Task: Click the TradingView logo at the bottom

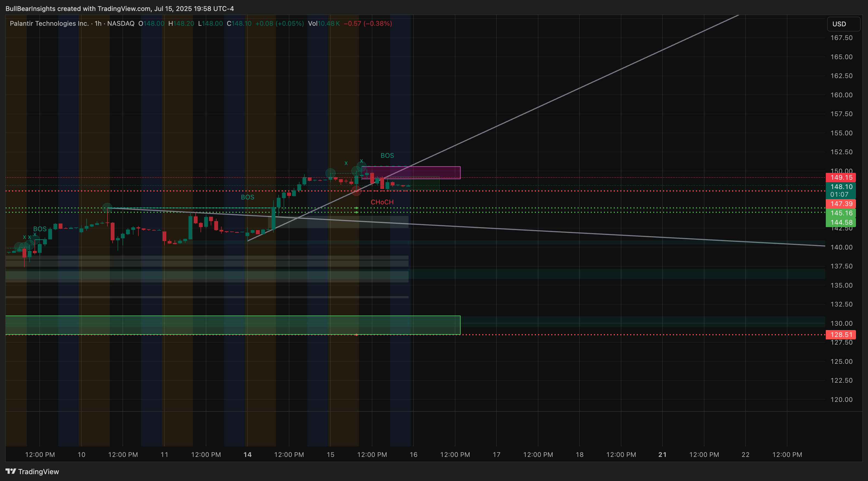Action: pos(32,471)
